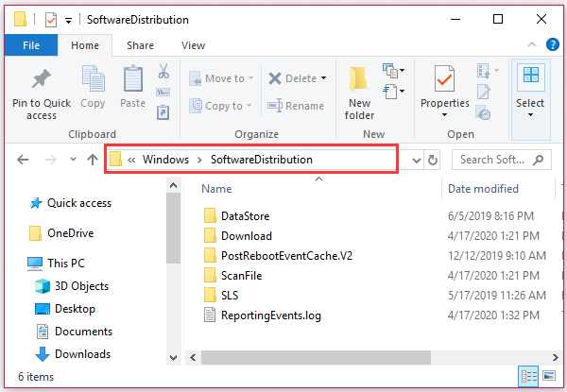
Task: Click the Edit icon in Open group
Action: (x=484, y=92)
